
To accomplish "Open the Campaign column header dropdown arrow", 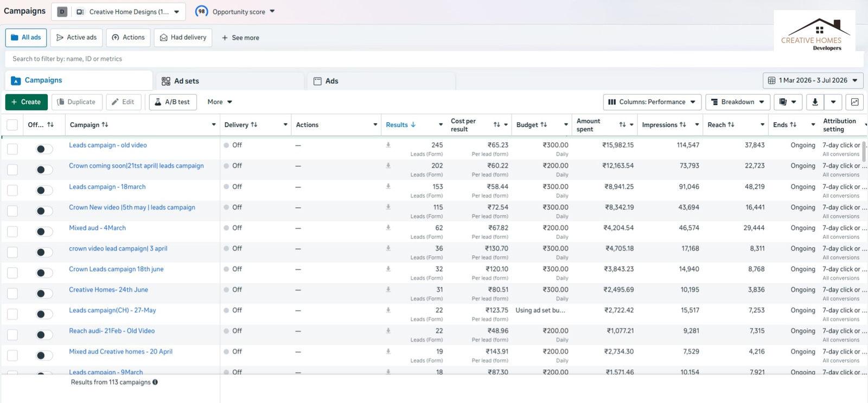I will (x=214, y=125).
